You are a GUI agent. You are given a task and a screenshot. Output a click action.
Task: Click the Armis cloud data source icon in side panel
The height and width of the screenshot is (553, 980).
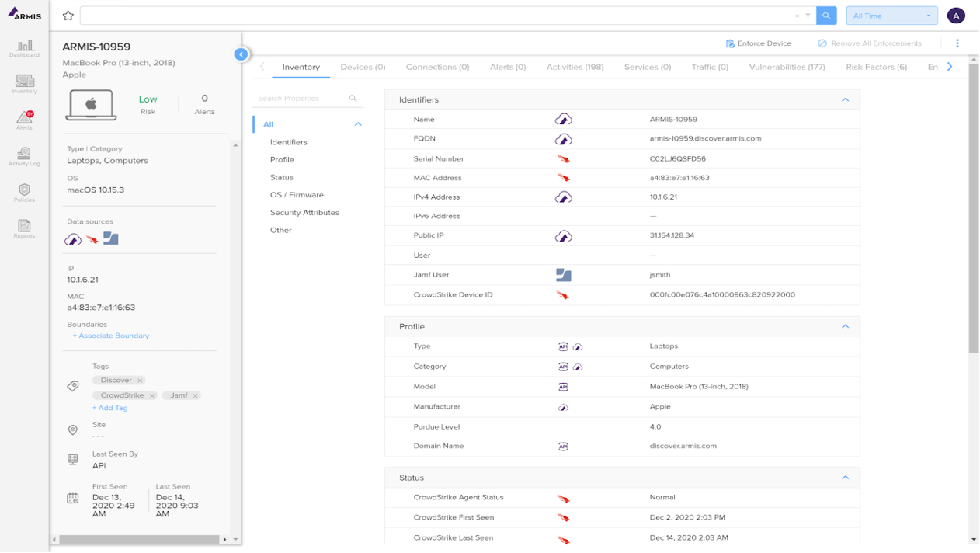click(73, 239)
